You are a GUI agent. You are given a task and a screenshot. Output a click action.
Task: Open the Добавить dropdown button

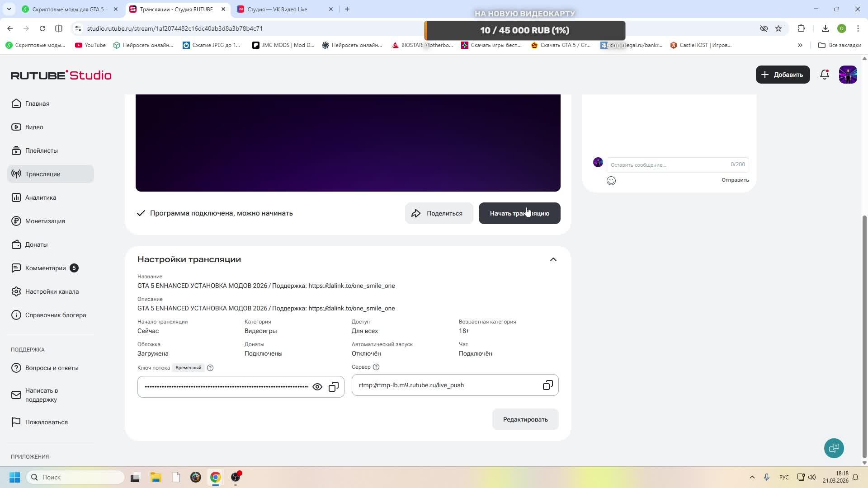coord(783,75)
